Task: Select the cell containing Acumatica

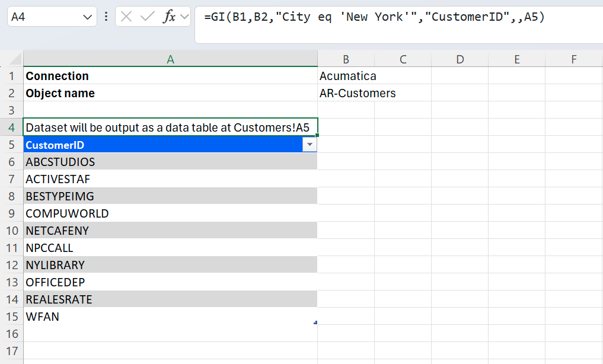Action: [347, 76]
